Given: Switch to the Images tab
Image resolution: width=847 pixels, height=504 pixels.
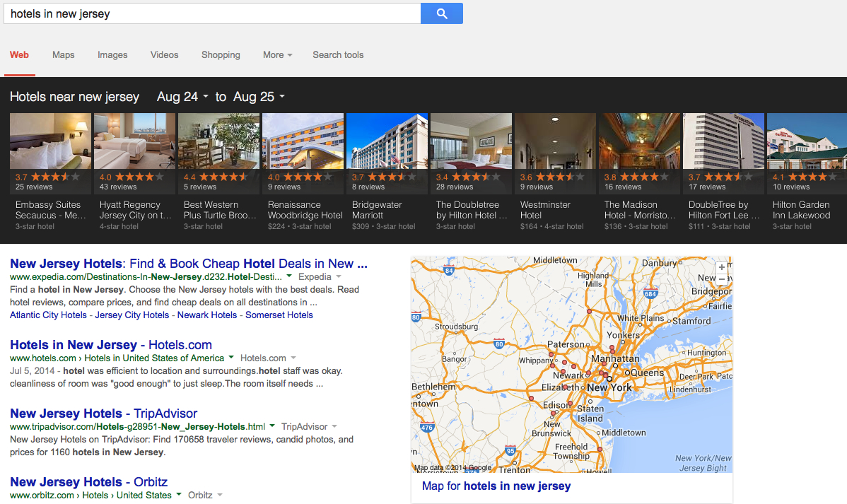Looking at the screenshot, I should 112,54.
